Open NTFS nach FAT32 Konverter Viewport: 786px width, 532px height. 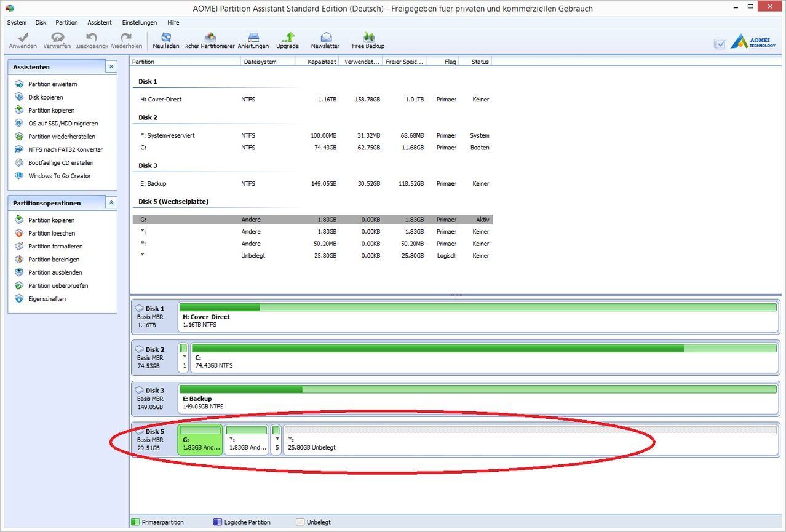(65, 150)
